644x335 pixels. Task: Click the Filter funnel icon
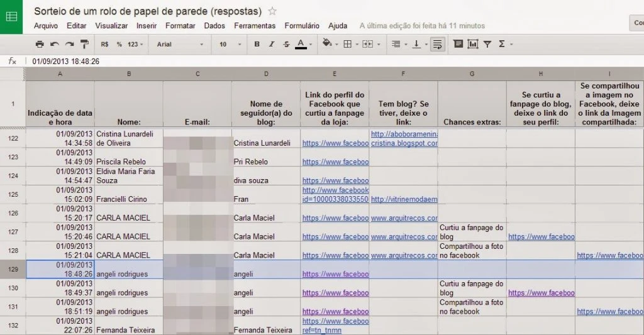click(x=487, y=44)
